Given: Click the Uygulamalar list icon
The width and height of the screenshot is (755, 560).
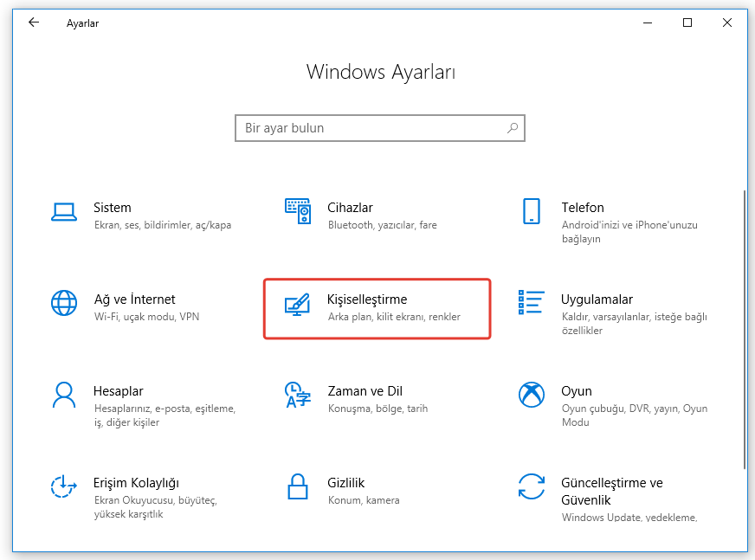Looking at the screenshot, I should click(531, 303).
